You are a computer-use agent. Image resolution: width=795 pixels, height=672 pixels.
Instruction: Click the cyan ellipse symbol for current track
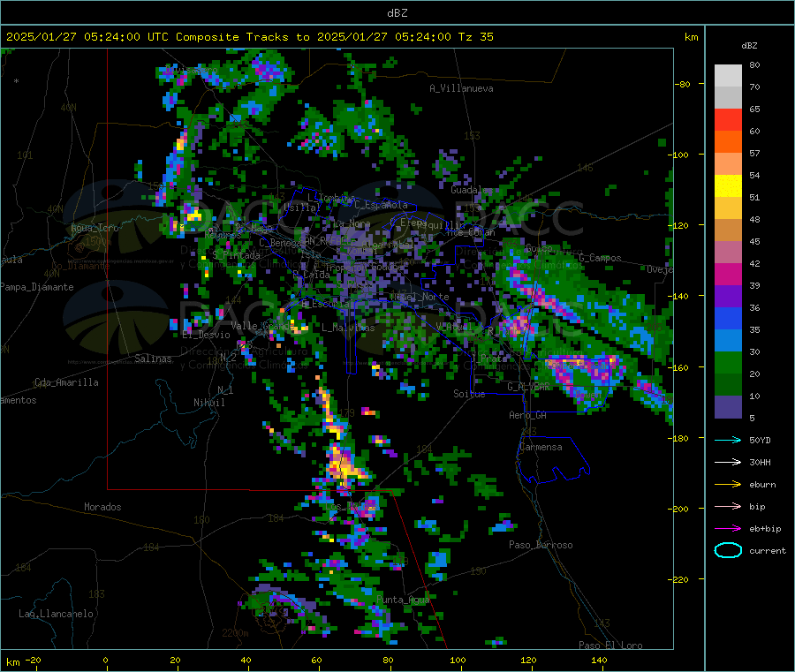click(x=728, y=550)
